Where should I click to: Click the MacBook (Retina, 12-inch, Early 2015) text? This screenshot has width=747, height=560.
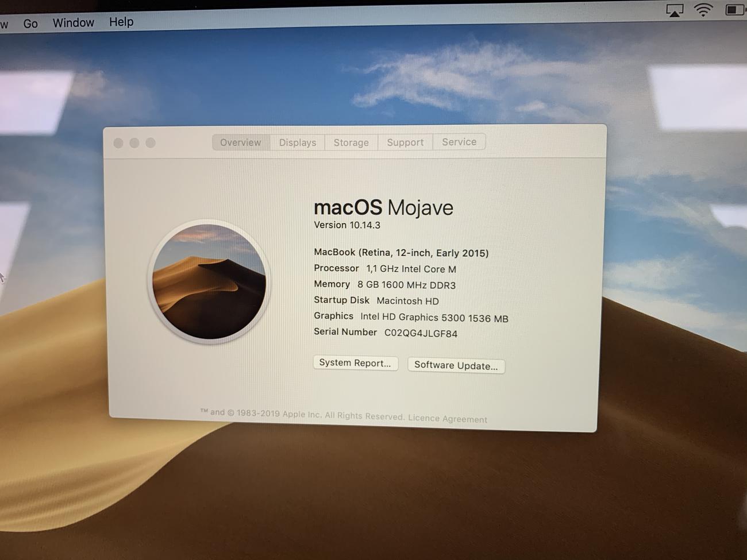click(x=401, y=253)
